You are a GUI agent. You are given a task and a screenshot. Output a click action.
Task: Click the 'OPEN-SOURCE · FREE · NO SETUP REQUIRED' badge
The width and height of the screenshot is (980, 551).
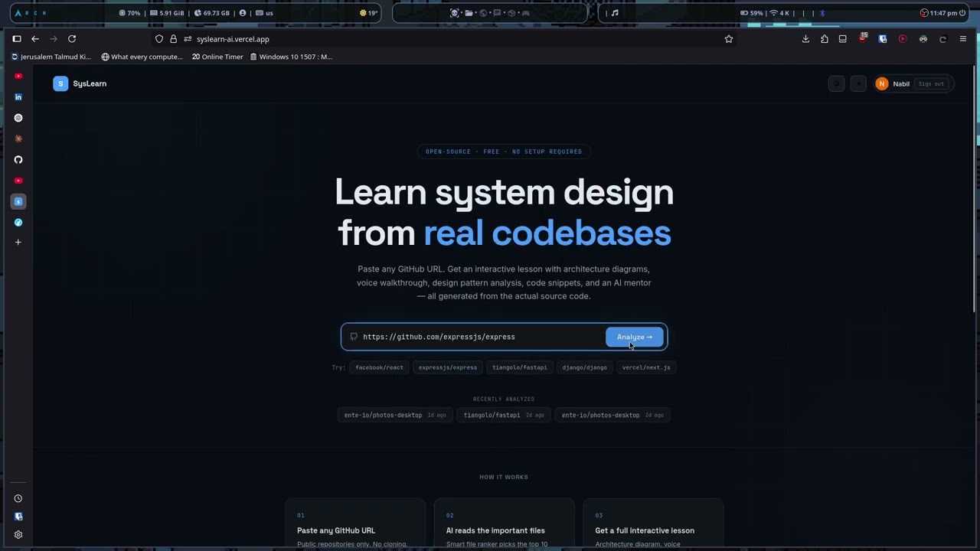pos(504,152)
